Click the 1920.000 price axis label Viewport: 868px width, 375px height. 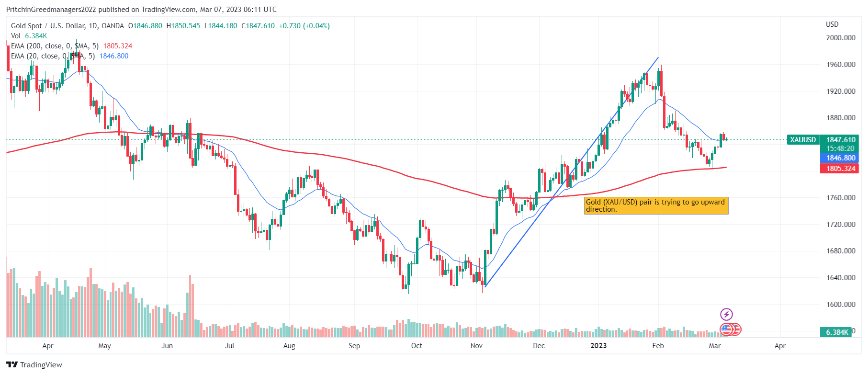tap(841, 91)
